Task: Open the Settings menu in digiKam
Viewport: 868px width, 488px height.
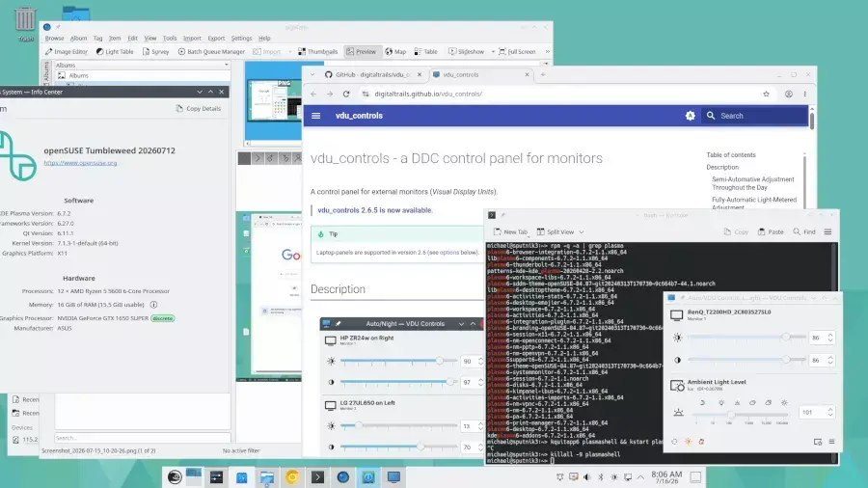Action: click(241, 39)
